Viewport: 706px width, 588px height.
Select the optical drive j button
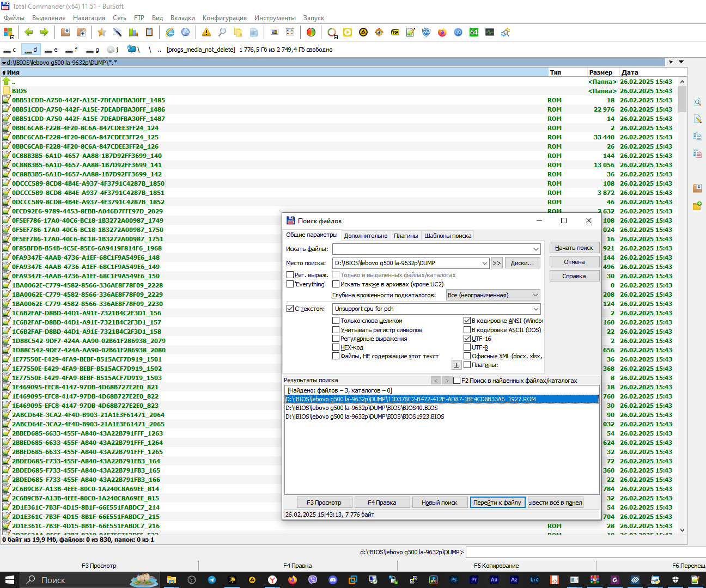click(113, 50)
